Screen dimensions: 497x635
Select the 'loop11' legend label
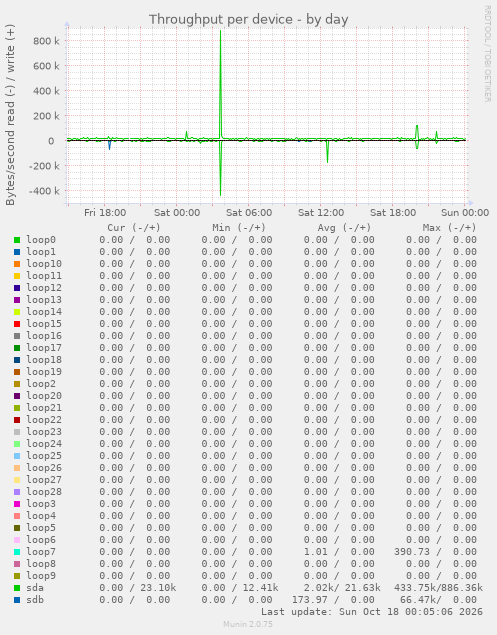[44, 276]
